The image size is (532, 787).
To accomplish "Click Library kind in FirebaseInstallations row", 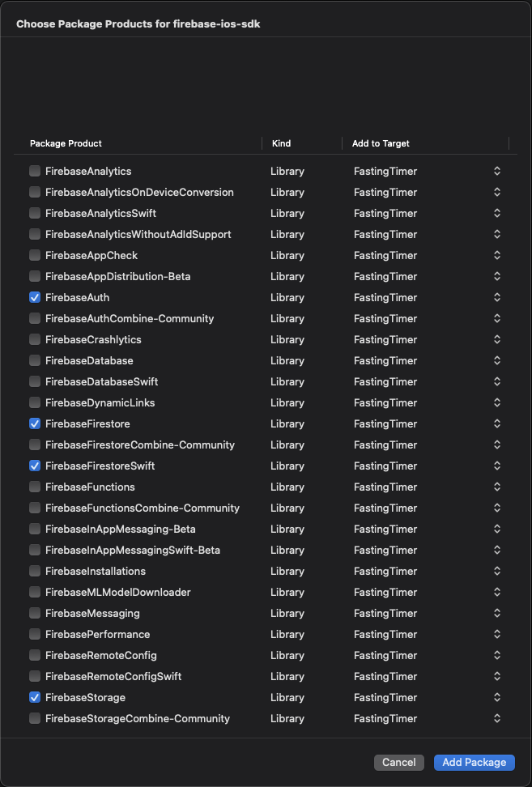I will (287, 571).
